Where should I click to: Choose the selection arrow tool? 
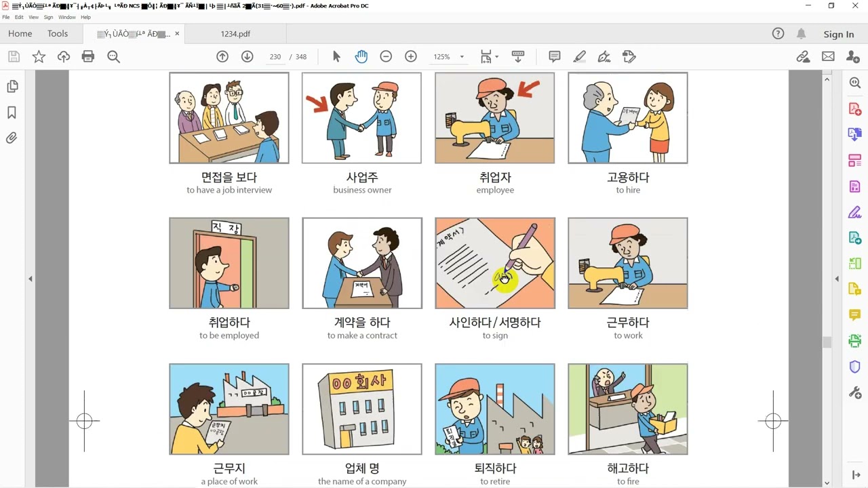pyautogui.click(x=336, y=57)
